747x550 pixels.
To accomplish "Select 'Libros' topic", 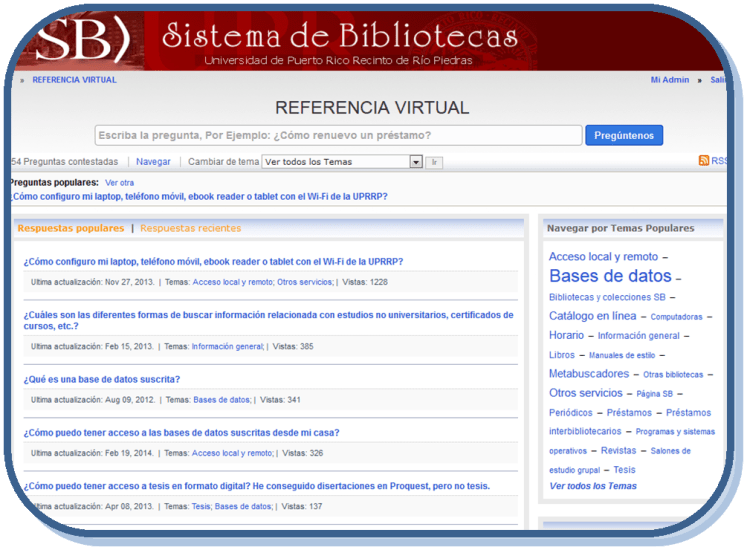I will [x=562, y=355].
